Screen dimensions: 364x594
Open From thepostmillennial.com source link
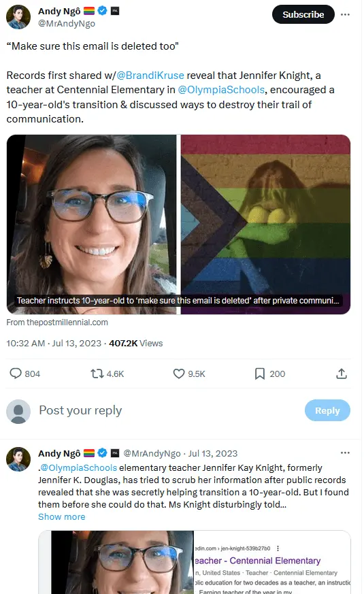click(x=57, y=323)
